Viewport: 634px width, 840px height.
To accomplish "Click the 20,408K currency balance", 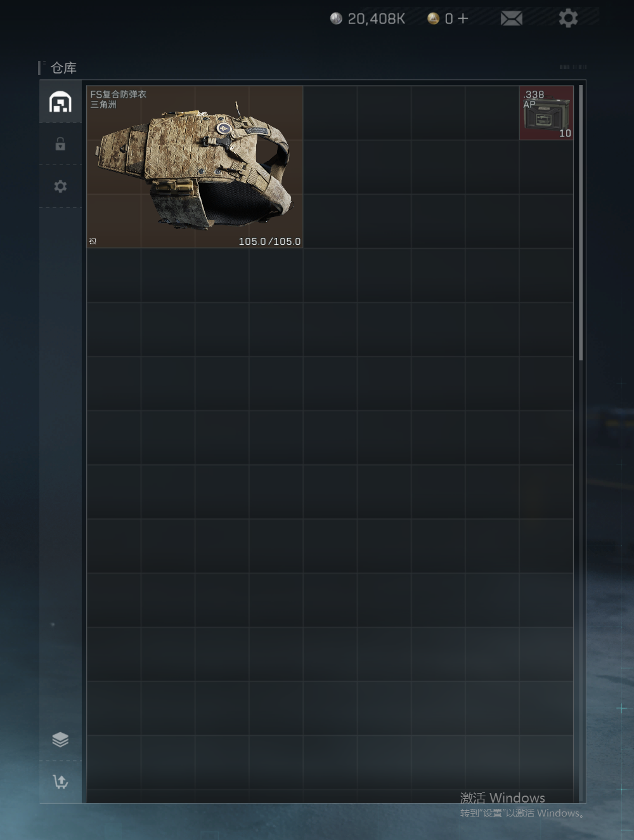I will (x=376, y=19).
